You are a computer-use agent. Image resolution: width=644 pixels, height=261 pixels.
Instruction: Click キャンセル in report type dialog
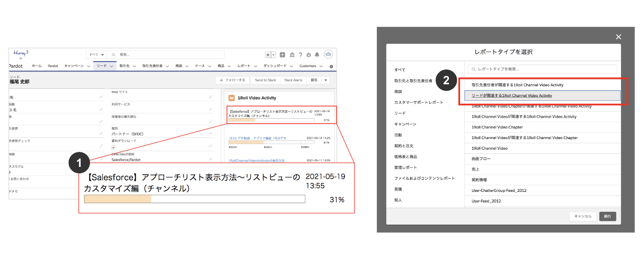tap(583, 216)
